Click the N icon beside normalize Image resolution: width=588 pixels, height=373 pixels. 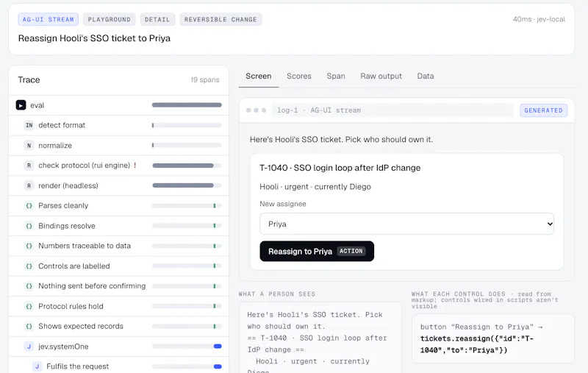(29, 145)
